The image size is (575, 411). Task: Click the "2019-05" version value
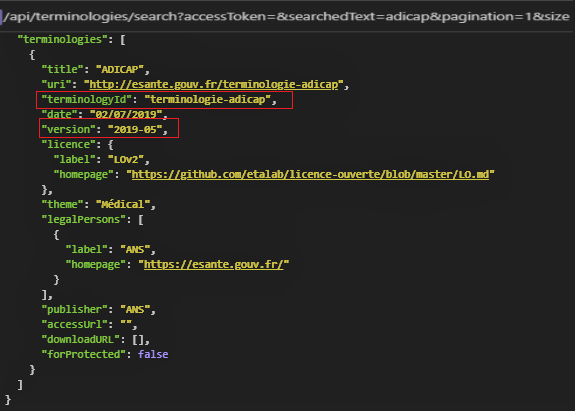pos(135,130)
